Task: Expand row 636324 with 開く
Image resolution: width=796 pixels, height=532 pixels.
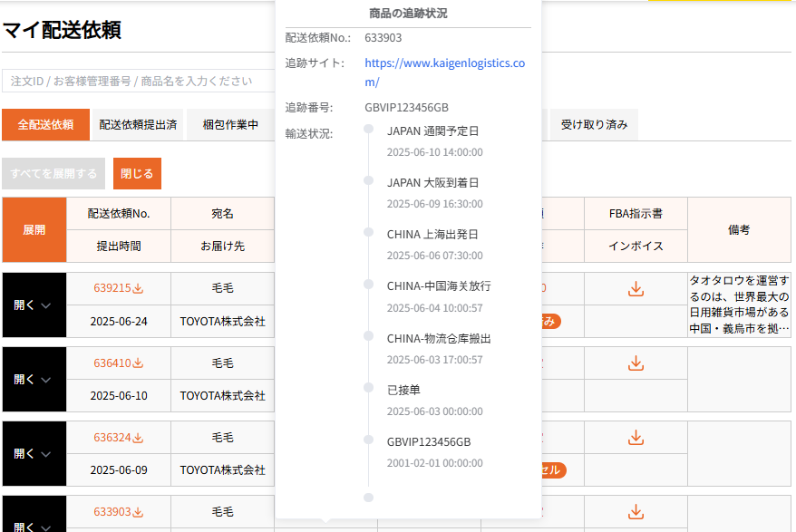Action: tap(34, 454)
